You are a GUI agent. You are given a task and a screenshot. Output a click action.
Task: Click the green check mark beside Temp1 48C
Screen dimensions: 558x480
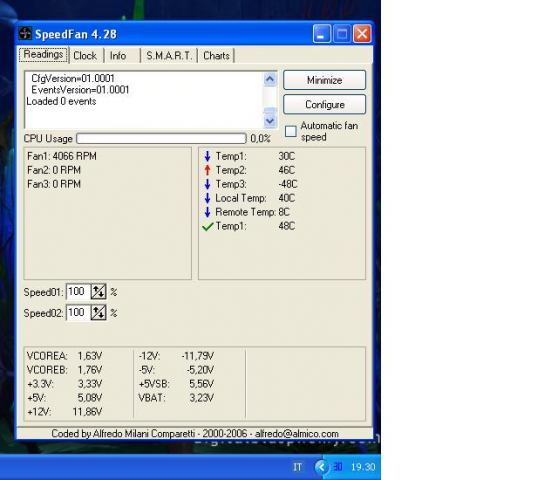207,226
